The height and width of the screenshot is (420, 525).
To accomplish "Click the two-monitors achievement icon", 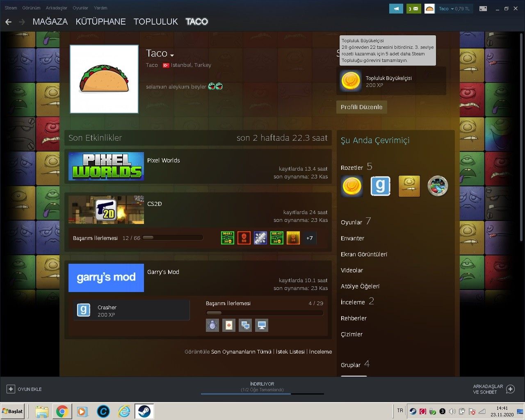I will [245, 326].
